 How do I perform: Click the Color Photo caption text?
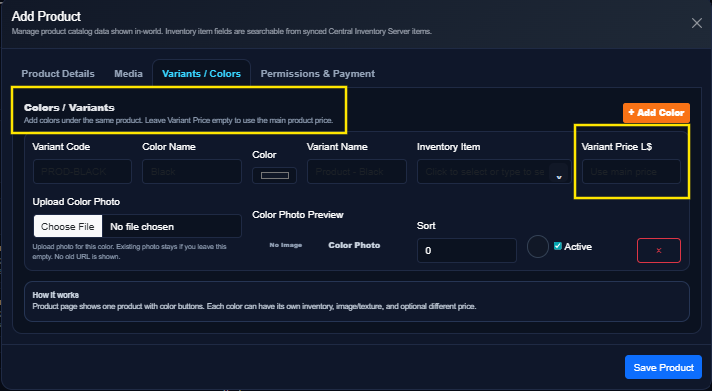354,245
